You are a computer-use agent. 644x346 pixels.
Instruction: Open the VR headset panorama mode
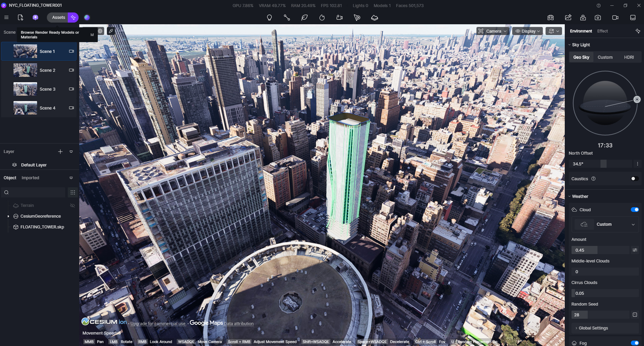tap(551, 18)
